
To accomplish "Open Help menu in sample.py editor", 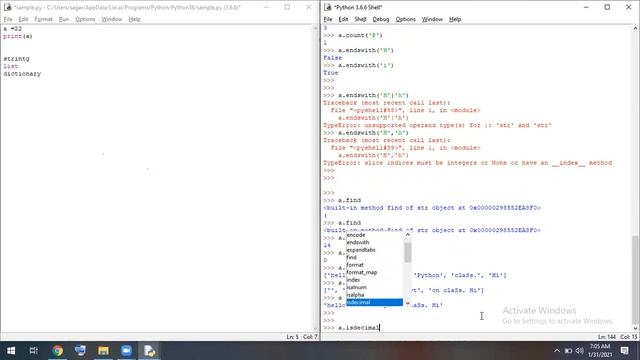I will point(134,19).
